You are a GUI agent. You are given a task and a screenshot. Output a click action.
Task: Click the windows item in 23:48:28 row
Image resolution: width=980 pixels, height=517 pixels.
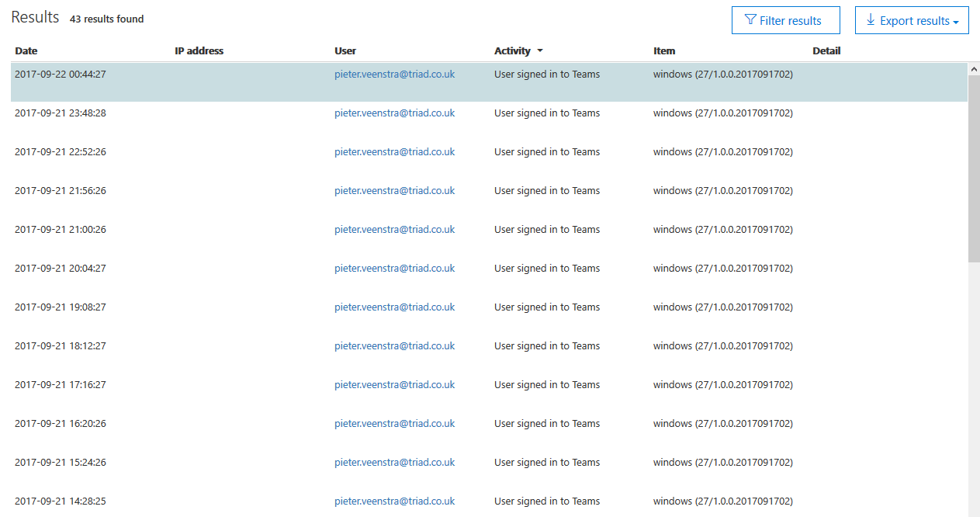tap(723, 113)
